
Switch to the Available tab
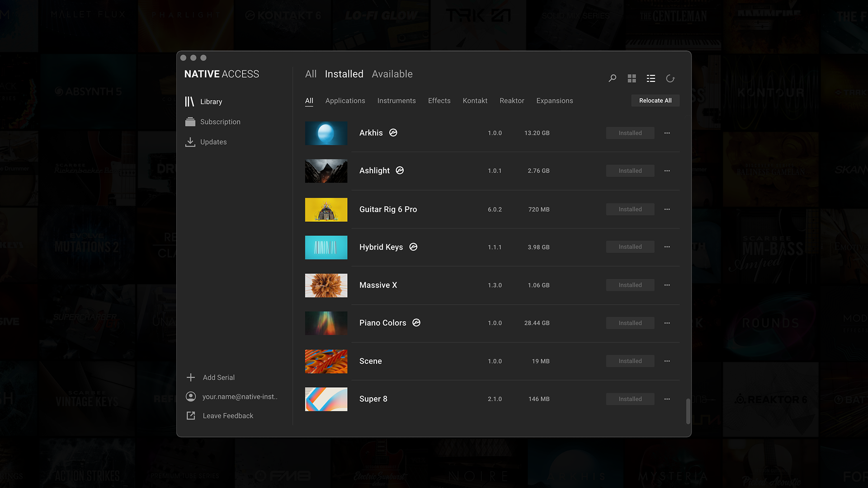[x=392, y=74]
